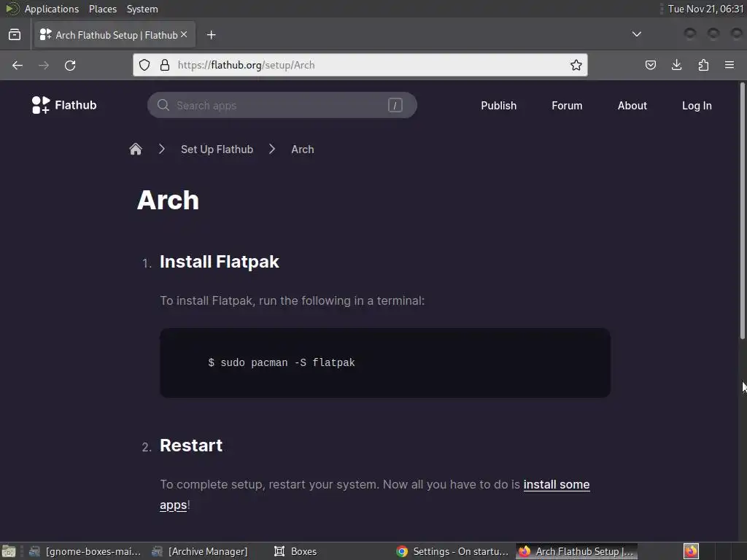Viewport: 747px width, 560px height.
Task: Click the Arch Flathub Setup taskbar button
Action: (577, 551)
